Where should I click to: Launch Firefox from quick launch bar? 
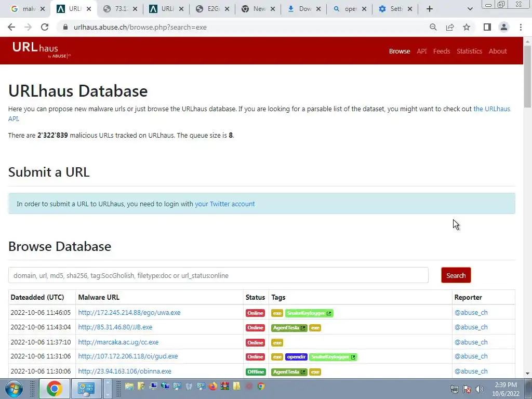212,386
